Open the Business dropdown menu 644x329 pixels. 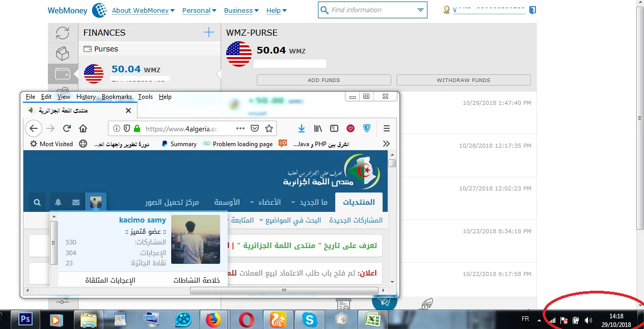(241, 10)
